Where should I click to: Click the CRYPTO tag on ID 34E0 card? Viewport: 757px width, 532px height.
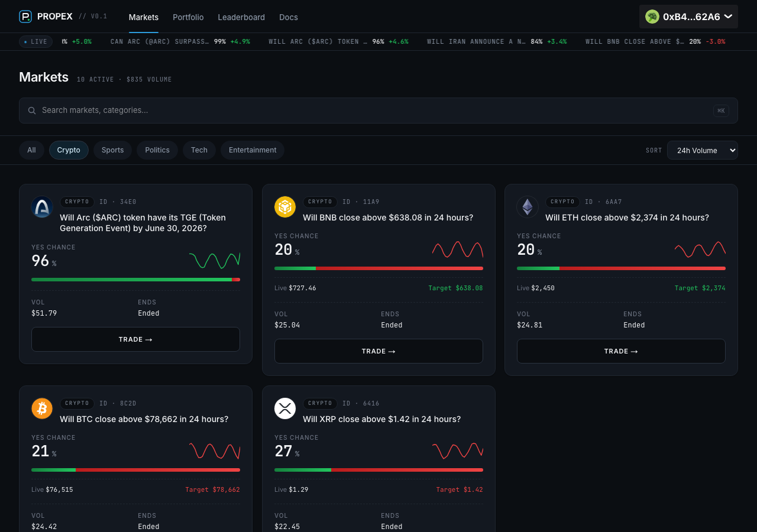(x=77, y=202)
